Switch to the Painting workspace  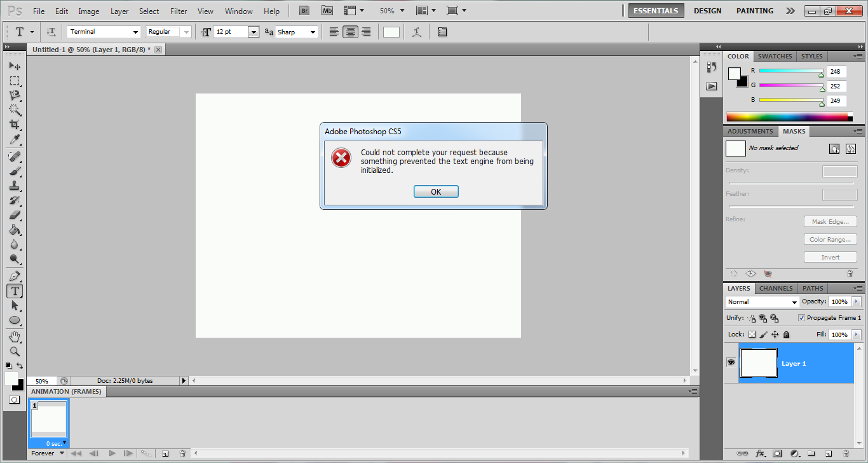[754, 11]
